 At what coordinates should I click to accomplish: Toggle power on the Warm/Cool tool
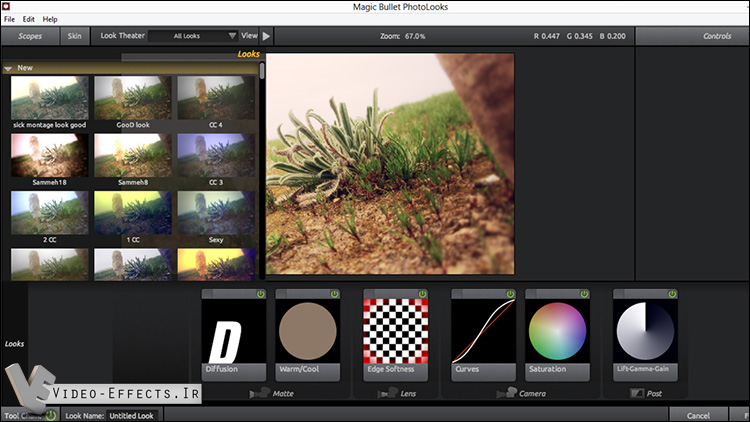pyautogui.click(x=334, y=294)
